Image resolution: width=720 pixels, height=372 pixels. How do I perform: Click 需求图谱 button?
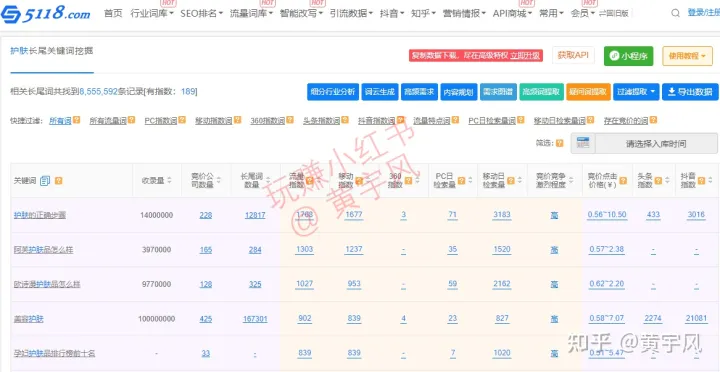pos(499,92)
